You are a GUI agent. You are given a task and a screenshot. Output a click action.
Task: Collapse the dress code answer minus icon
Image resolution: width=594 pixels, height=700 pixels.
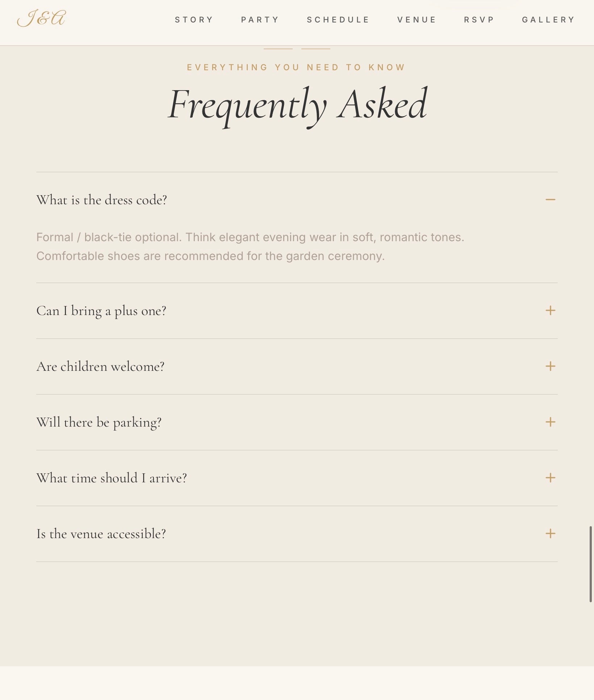pos(550,200)
